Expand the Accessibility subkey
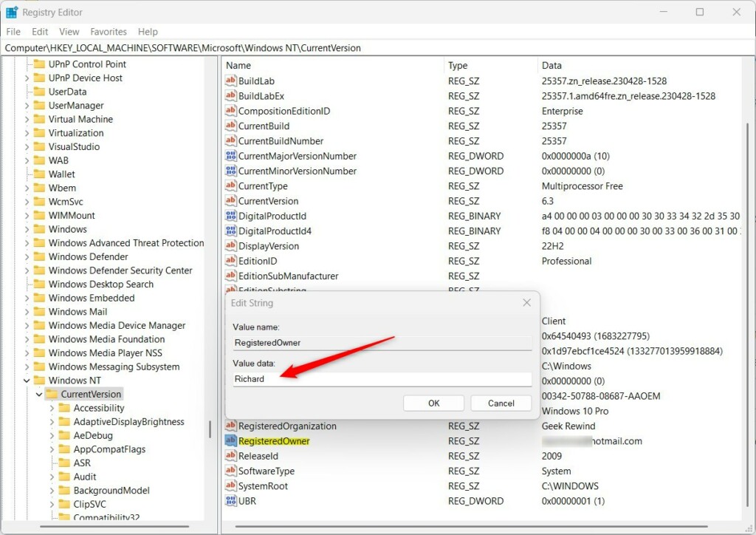Image resolution: width=756 pixels, height=535 pixels. click(x=52, y=408)
